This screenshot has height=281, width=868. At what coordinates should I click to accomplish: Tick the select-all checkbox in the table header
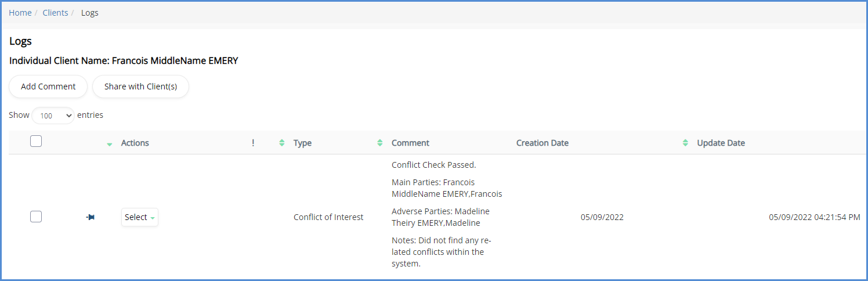point(36,141)
